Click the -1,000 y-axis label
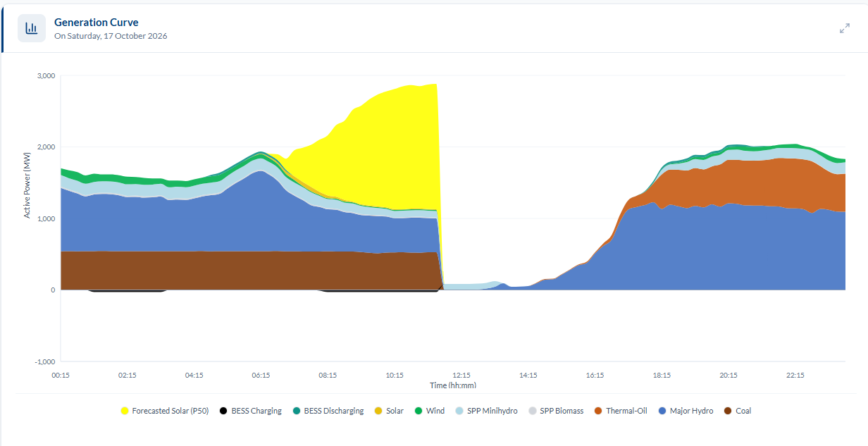868x446 pixels. tap(44, 361)
